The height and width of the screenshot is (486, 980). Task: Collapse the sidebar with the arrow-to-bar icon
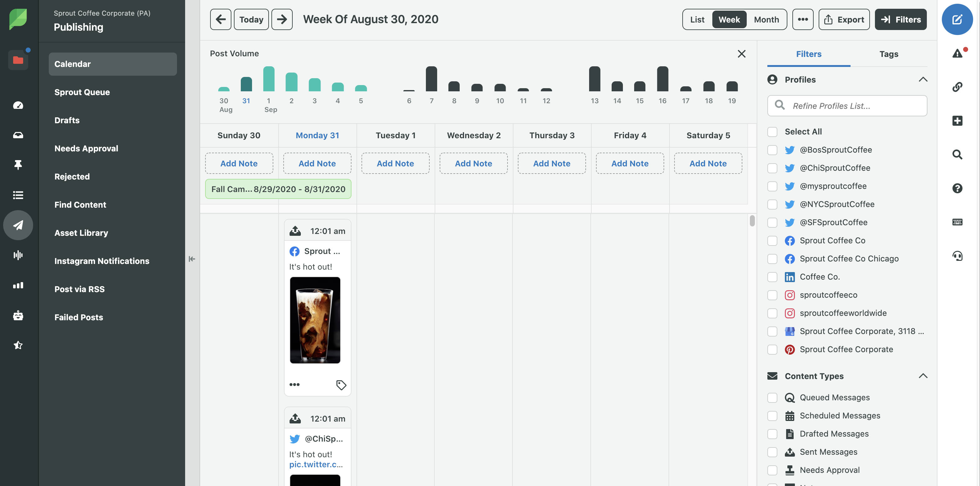[192, 259]
